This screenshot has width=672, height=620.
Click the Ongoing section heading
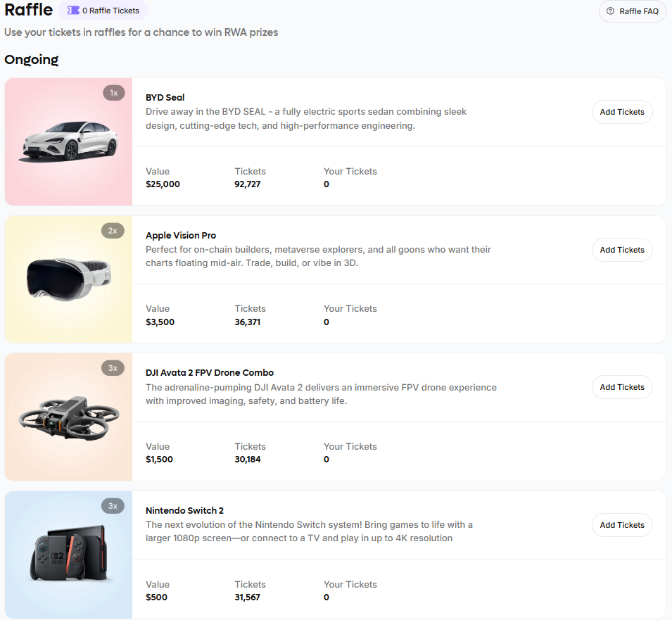point(31,60)
